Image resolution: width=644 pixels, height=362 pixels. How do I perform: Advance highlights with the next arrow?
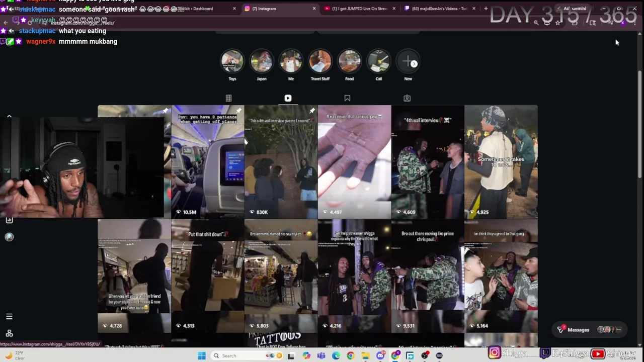pos(414,64)
